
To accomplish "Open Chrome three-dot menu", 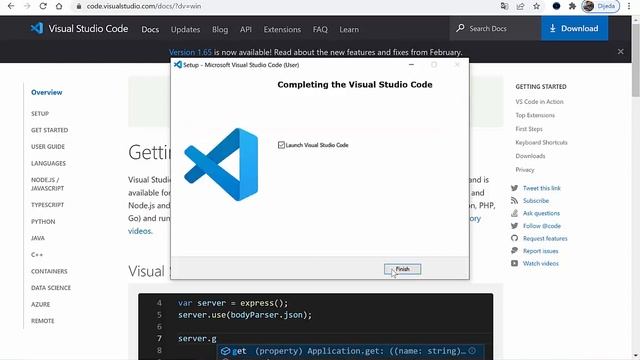I will (629, 6).
